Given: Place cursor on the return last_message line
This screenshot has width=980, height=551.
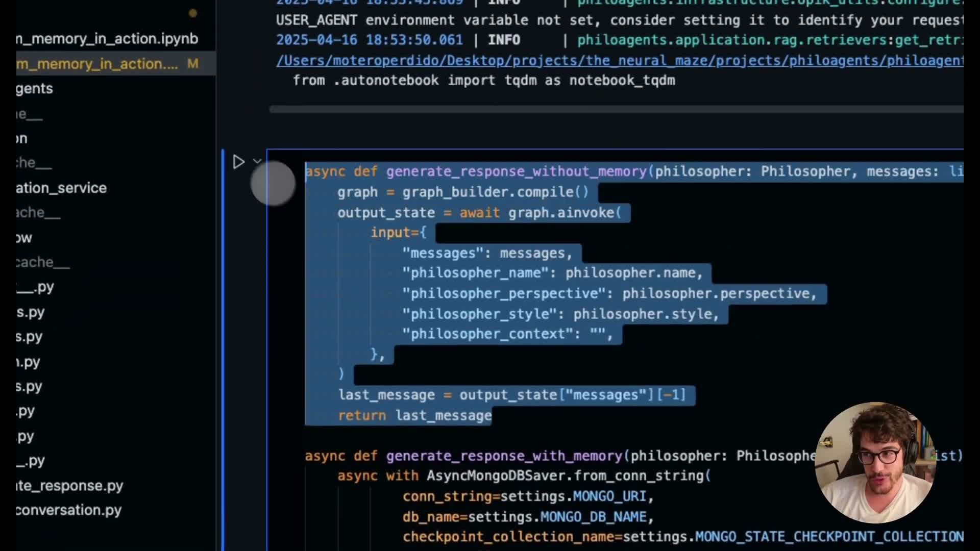Looking at the screenshot, I should (414, 416).
